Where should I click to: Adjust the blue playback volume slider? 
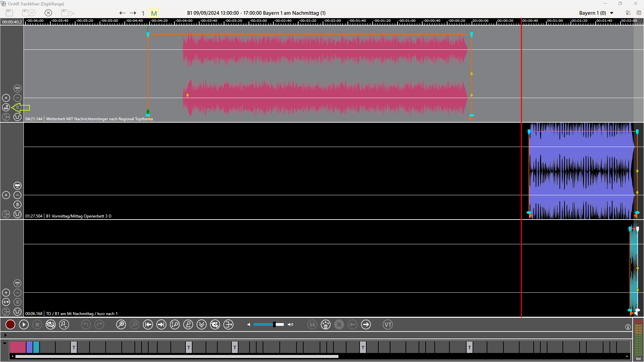click(274, 324)
